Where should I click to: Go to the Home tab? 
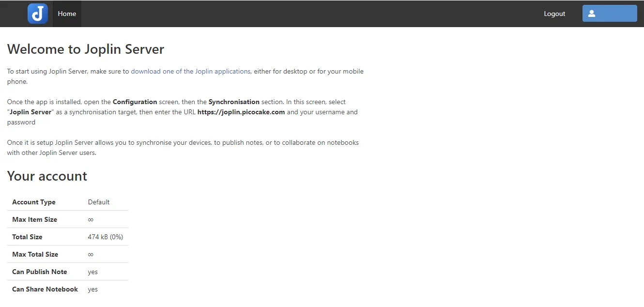coord(67,14)
